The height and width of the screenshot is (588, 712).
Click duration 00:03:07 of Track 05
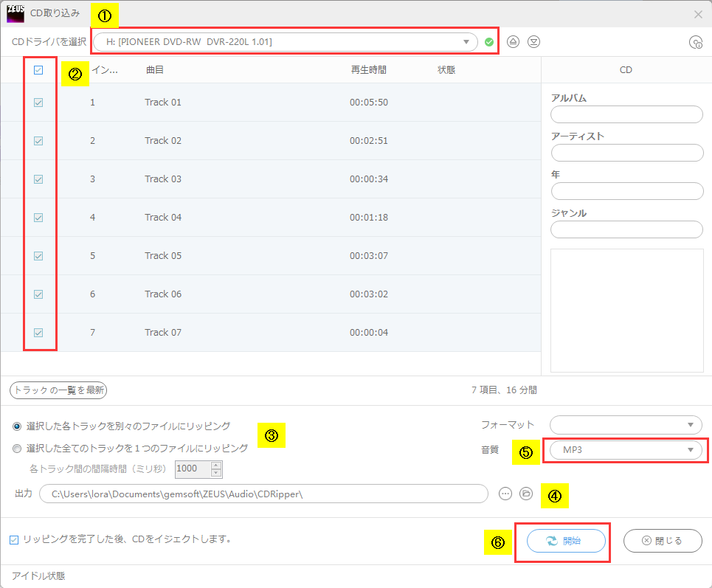[369, 256]
